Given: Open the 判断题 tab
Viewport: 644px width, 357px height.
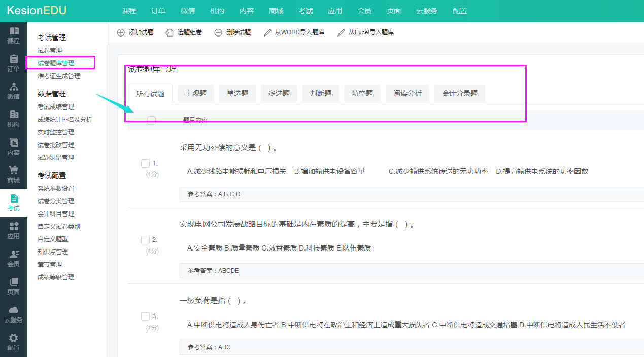Looking at the screenshot, I should tap(321, 93).
